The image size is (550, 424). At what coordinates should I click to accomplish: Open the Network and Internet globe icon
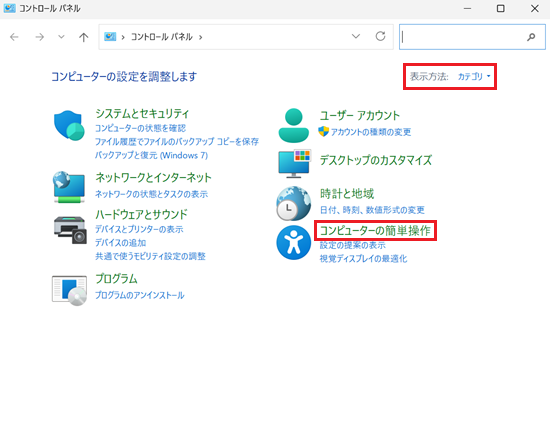(x=69, y=187)
